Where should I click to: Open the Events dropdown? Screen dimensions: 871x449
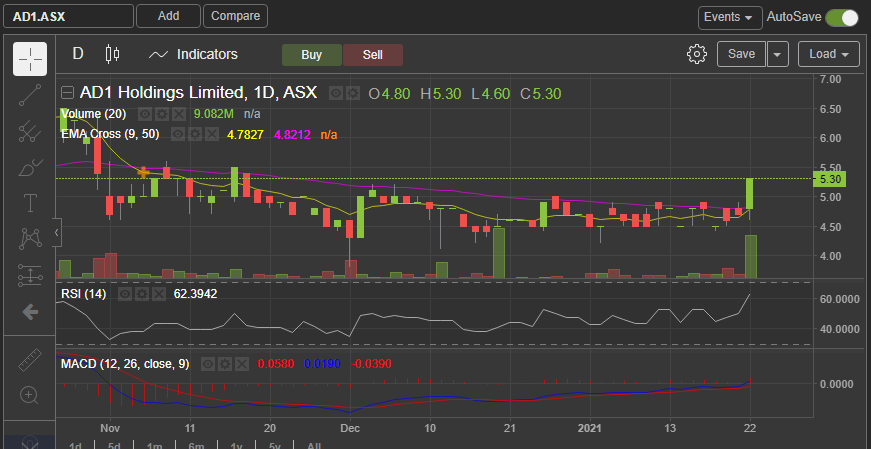pyautogui.click(x=729, y=17)
